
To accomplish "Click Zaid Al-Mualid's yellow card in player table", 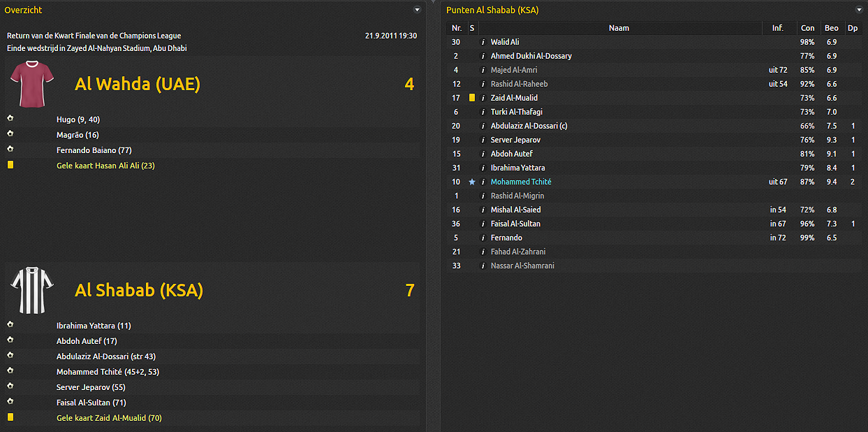I will click(472, 98).
